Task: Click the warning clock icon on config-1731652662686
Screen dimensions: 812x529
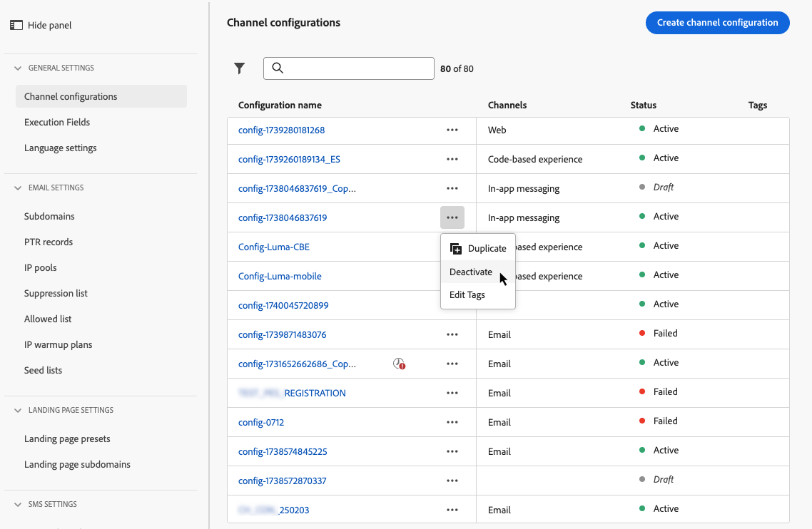Action: 400,364
